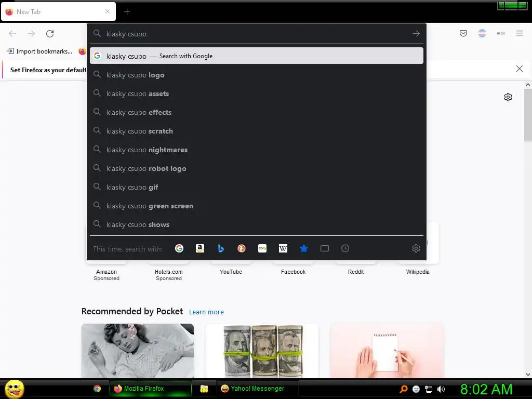
Task: Close the New Tab tab
Action: [x=108, y=11]
